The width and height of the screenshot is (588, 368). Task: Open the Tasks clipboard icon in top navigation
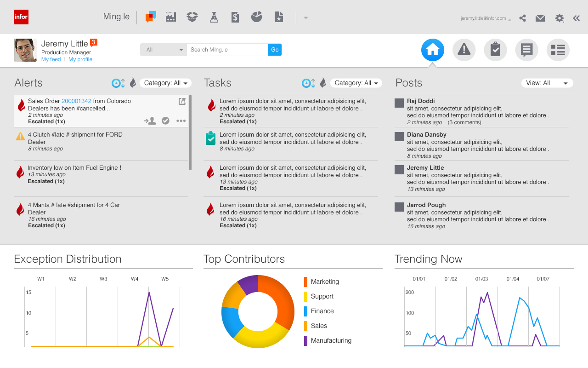coord(495,50)
